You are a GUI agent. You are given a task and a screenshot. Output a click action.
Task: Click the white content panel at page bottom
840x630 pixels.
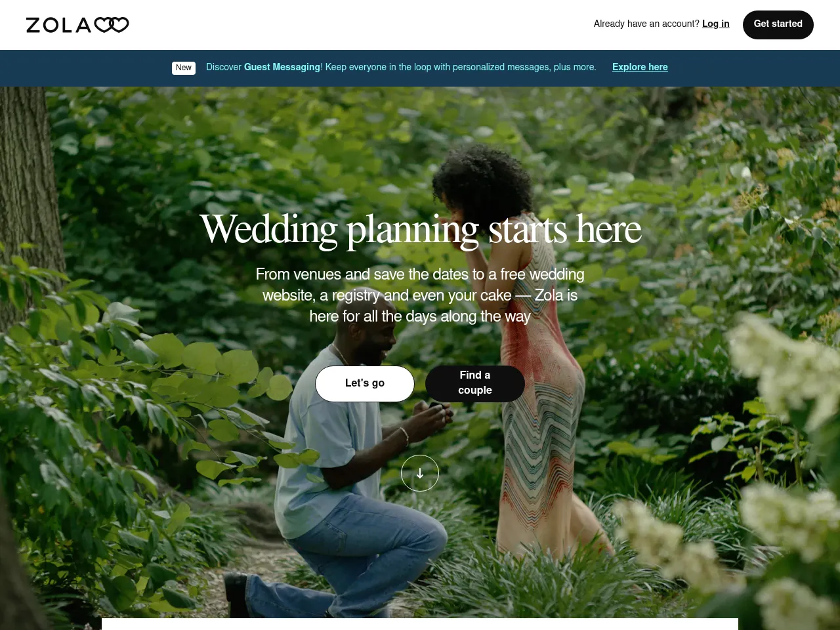pos(420,624)
